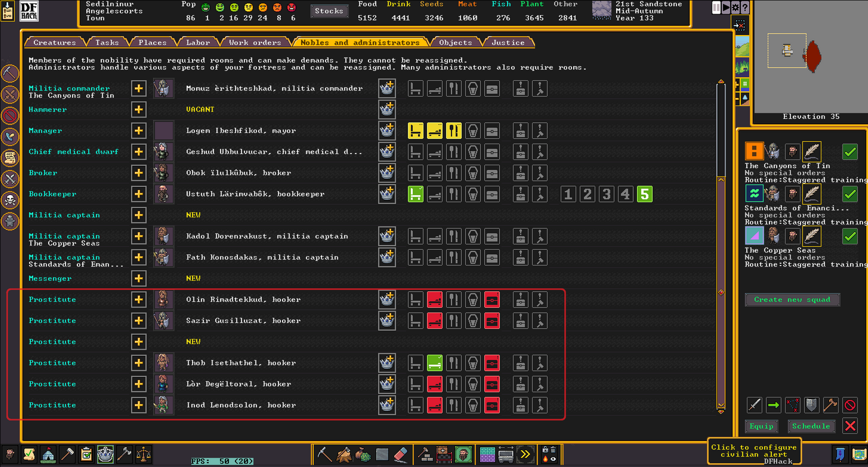
Task: Open plus assign list for The Copper Seas captain
Action: [139, 236]
